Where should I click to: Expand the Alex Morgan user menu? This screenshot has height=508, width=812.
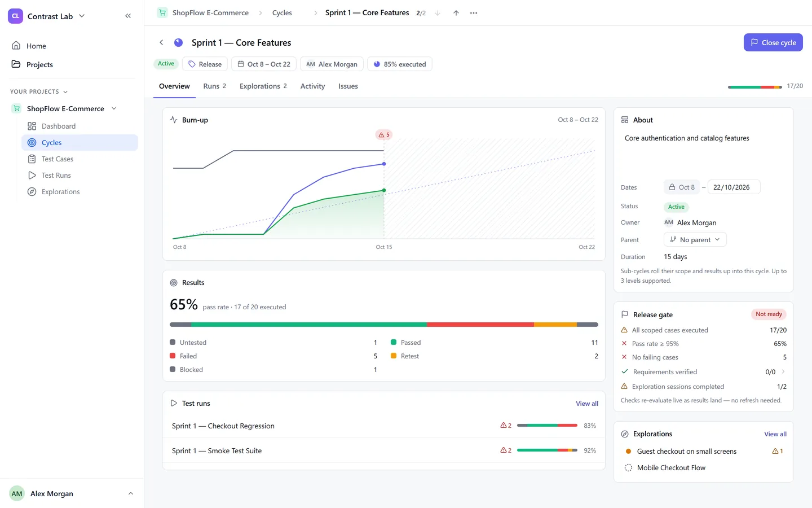pos(72,493)
